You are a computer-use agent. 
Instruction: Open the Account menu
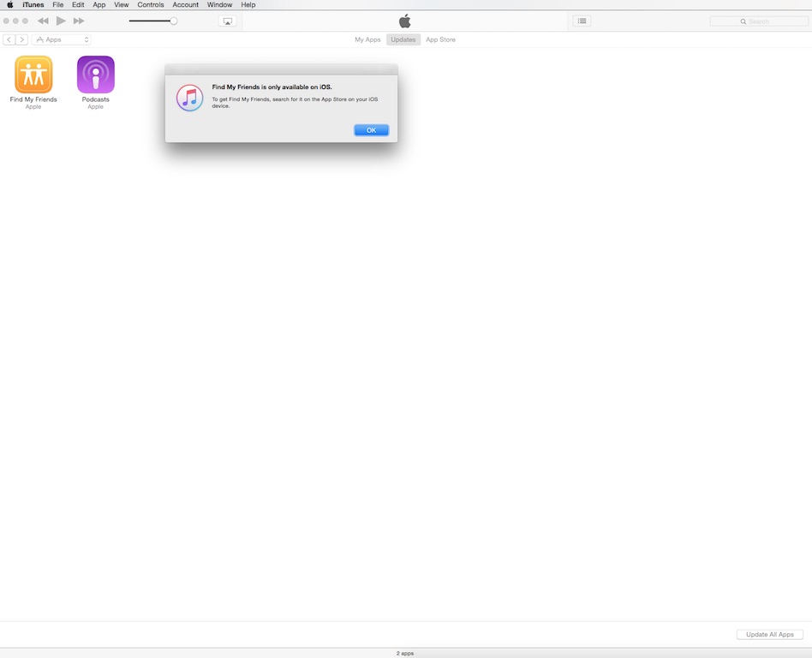click(x=185, y=4)
